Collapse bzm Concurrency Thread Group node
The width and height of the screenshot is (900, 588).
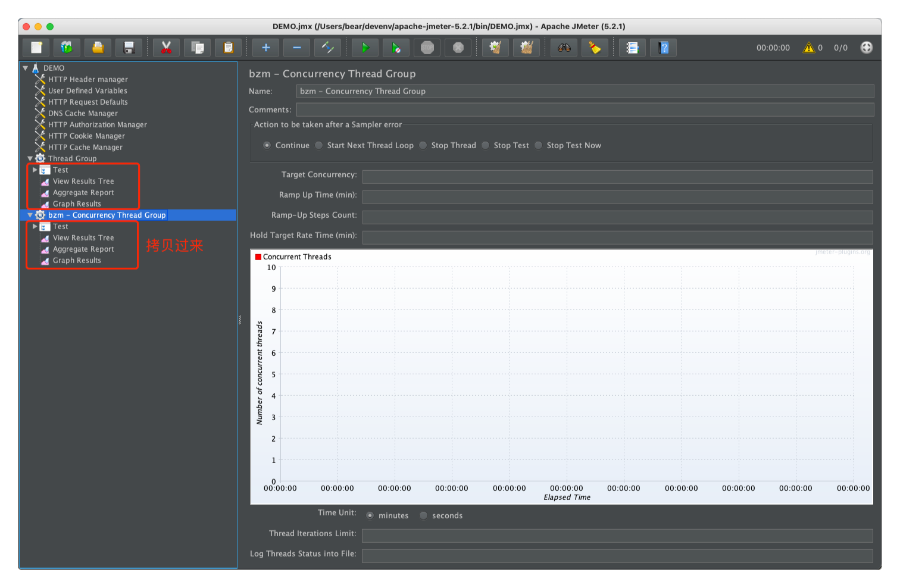click(x=30, y=215)
